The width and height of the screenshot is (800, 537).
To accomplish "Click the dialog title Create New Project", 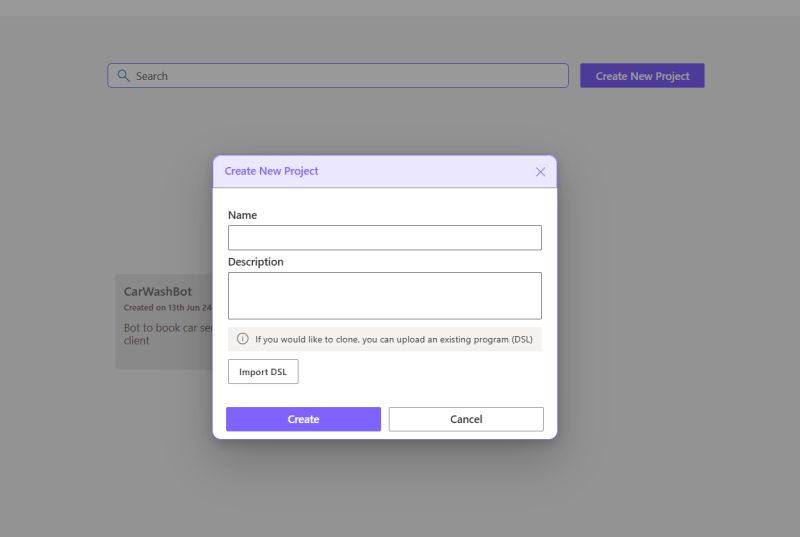I will coord(271,171).
